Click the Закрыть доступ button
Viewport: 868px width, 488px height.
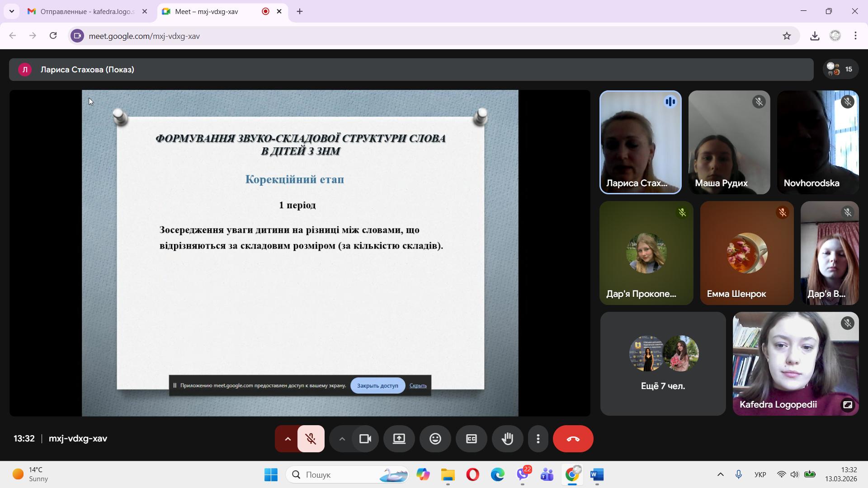(x=377, y=385)
